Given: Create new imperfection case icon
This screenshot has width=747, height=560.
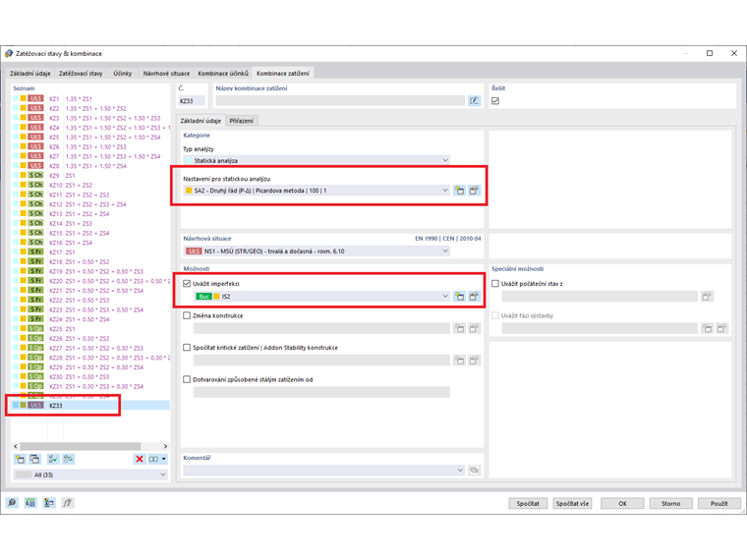Looking at the screenshot, I should pos(459,296).
